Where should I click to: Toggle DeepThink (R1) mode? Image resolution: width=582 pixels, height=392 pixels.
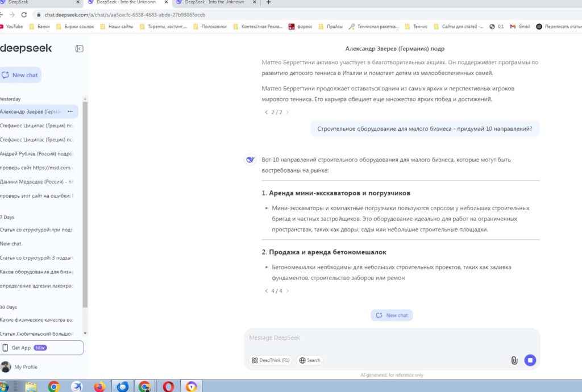coord(270,360)
